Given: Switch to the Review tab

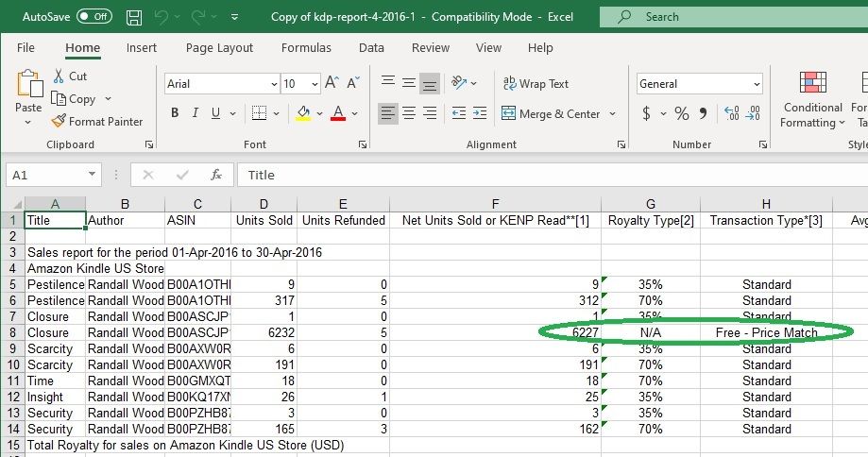Looking at the screenshot, I should pyautogui.click(x=431, y=48).
